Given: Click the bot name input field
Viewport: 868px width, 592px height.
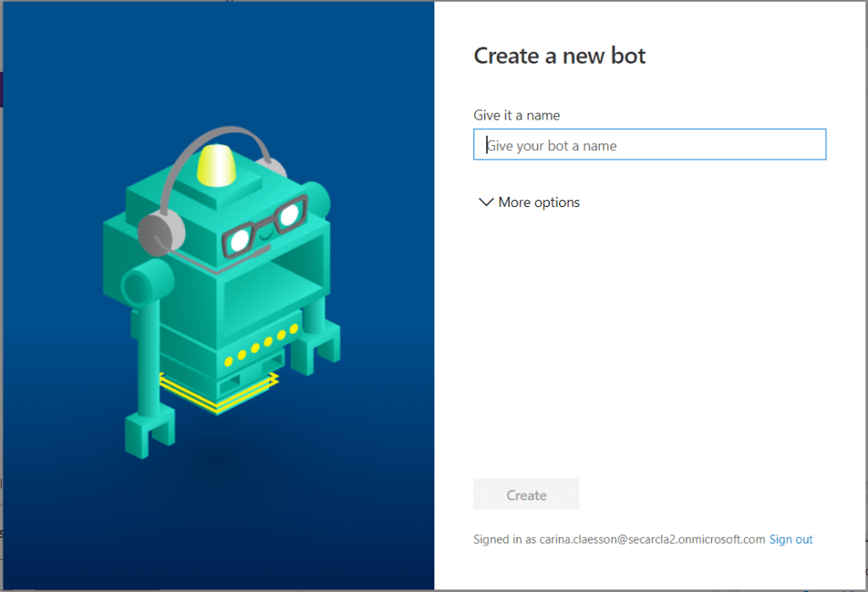Looking at the screenshot, I should 649,145.
